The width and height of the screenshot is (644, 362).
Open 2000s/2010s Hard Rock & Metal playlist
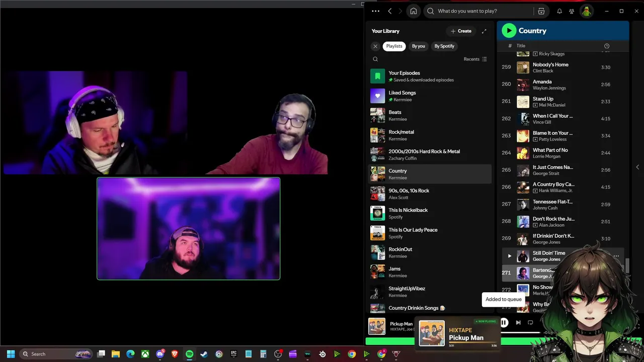click(x=430, y=154)
